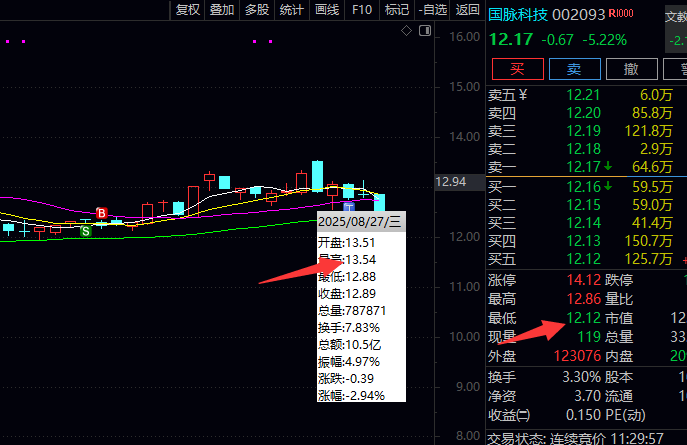Click 卖五 ask price 12.21
687x445 pixels.
(x=583, y=95)
